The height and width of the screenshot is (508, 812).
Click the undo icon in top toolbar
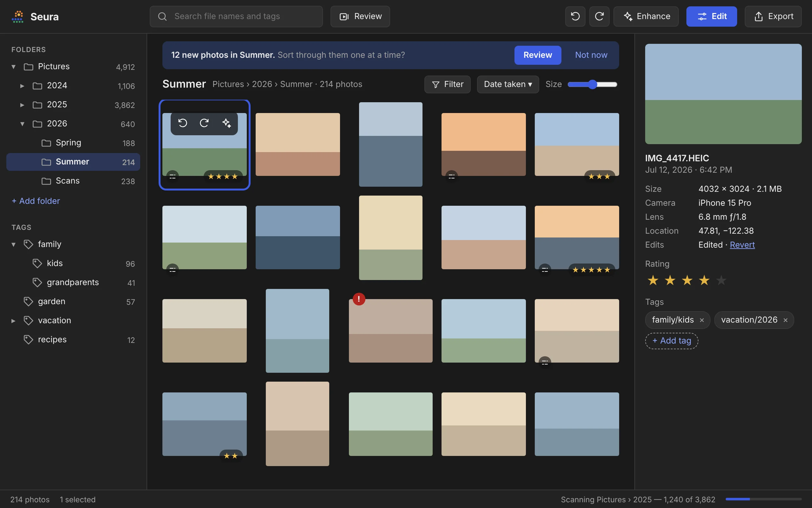click(575, 17)
